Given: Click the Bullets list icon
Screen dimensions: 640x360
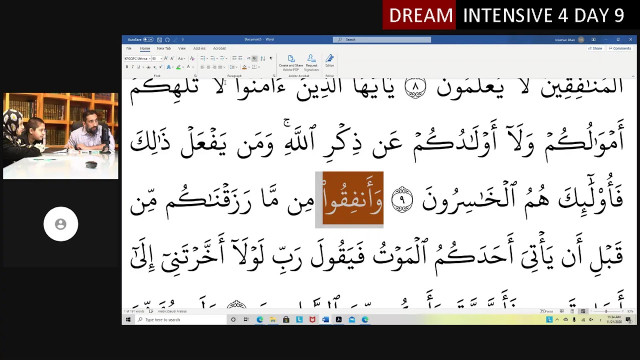Looking at the screenshot, I should pos(203,58).
